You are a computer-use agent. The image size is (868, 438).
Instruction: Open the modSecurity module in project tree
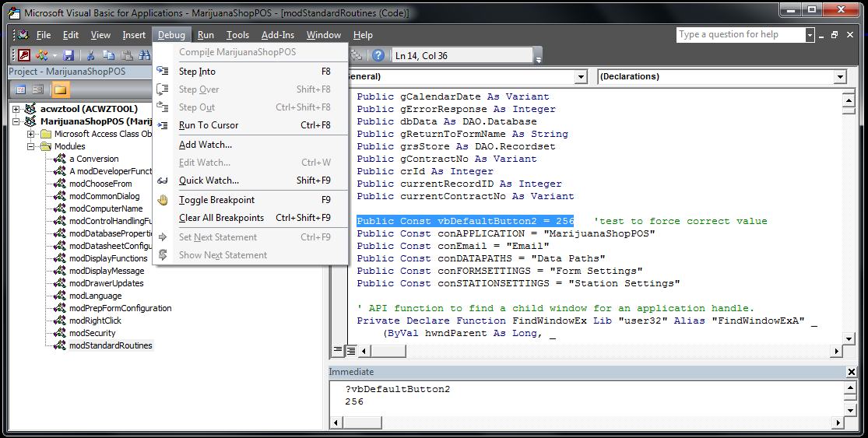click(92, 333)
